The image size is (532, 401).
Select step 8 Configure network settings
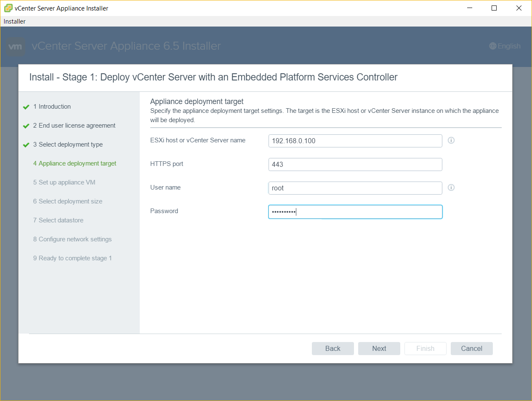point(73,239)
